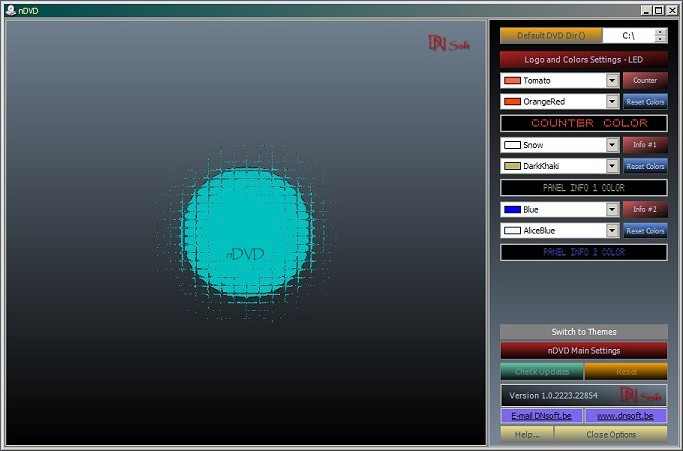Click the Counter button
683x451 pixels.
click(645, 81)
